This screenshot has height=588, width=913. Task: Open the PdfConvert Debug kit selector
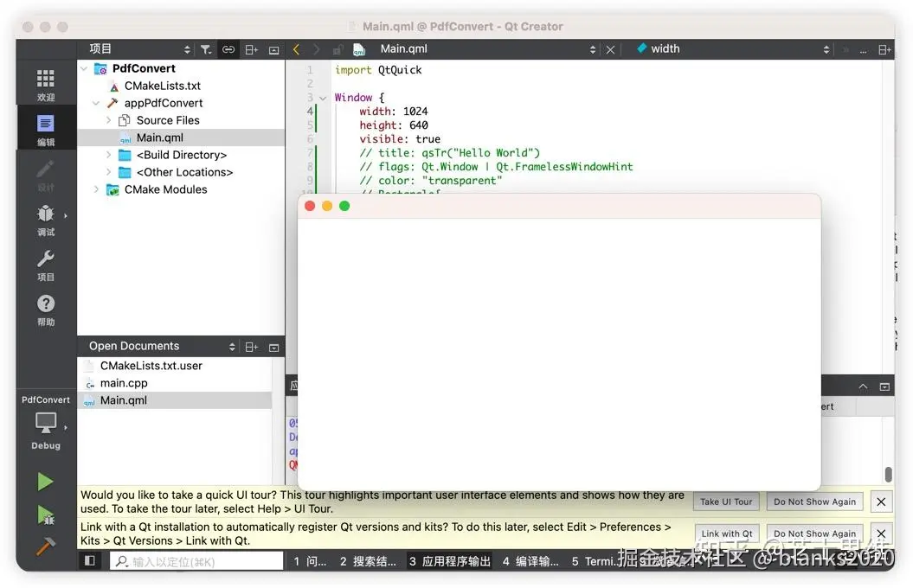[45, 424]
